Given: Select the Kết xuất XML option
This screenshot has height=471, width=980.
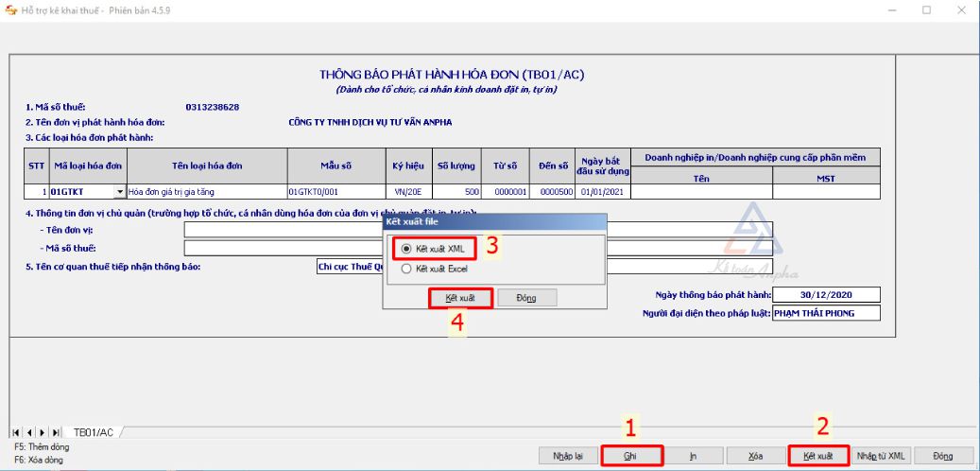Looking at the screenshot, I should (407, 249).
